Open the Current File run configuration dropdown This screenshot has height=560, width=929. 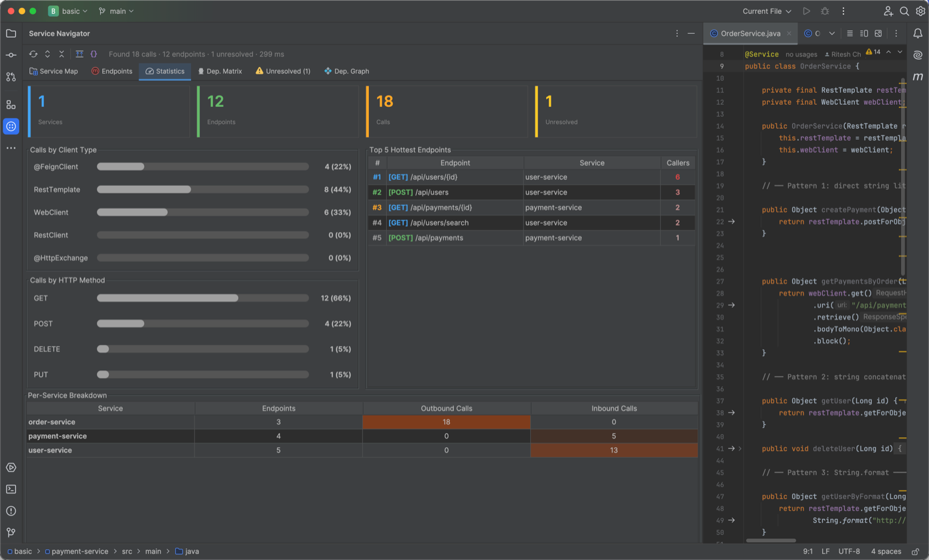click(767, 11)
